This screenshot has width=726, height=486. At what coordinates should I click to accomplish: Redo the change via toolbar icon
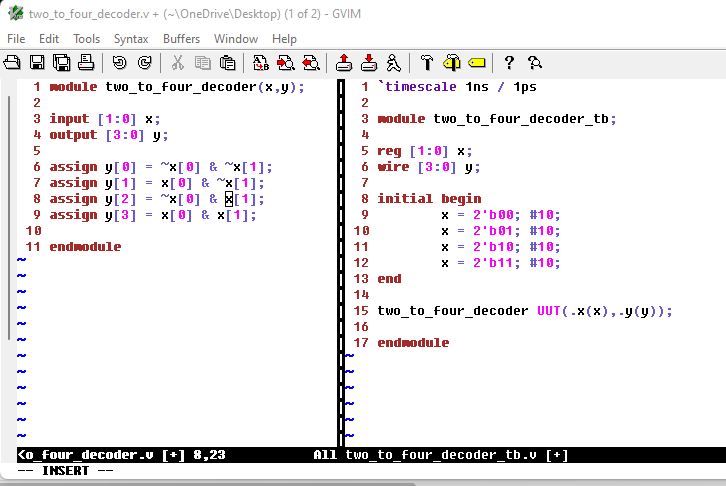point(144,63)
